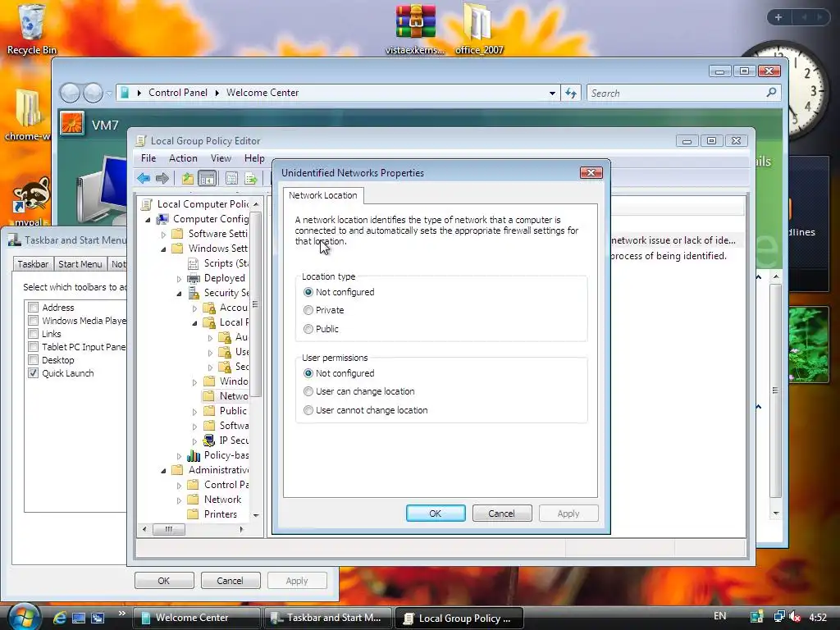
Task: Click the Control Panel breadcrumb in address bar
Action: tap(178, 93)
